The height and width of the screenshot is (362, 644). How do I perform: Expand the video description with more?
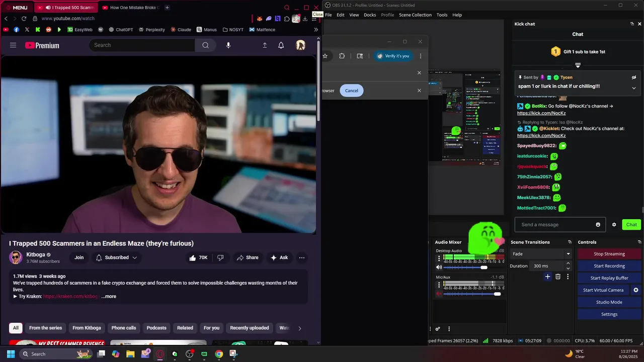click(109, 297)
